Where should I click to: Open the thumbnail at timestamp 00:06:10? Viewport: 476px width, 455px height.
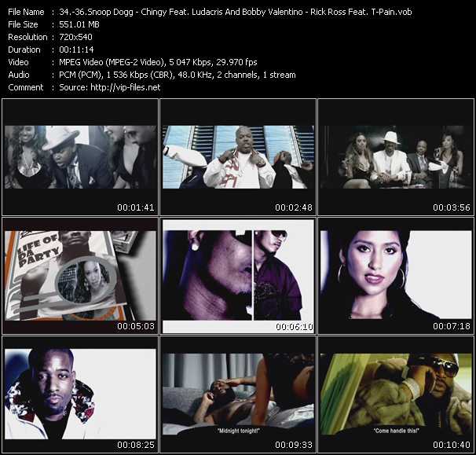[x=238, y=276]
